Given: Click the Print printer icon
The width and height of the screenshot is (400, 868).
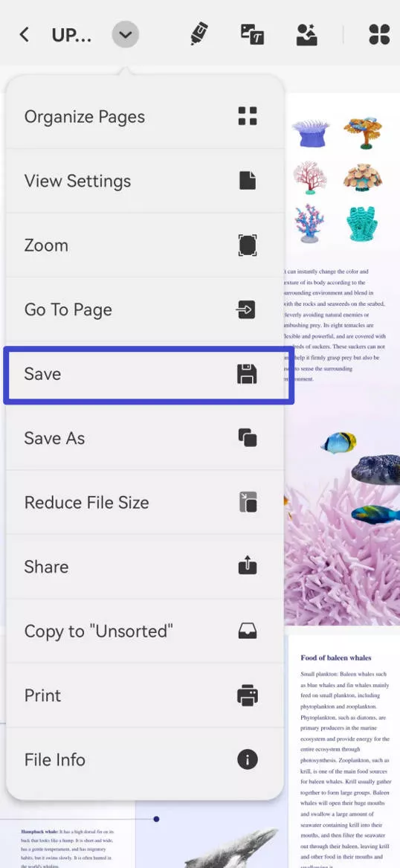Looking at the screenshot, I should click(x=248, y=695).
